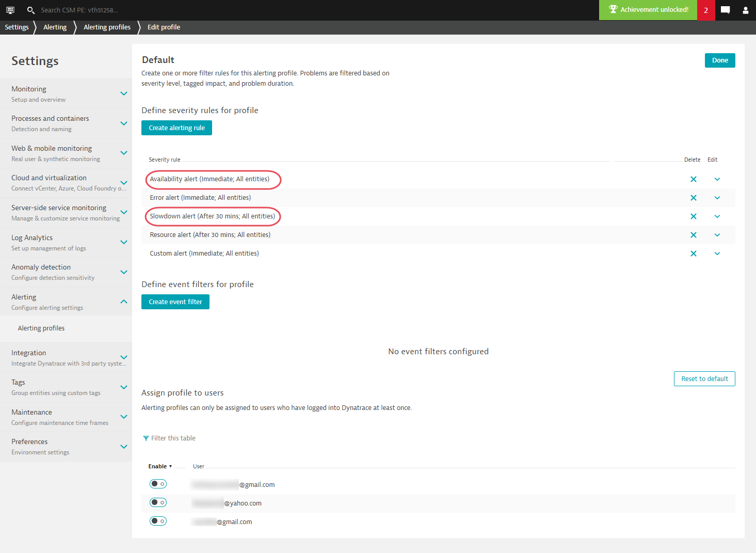Click the yahoo.com user email
The width and height of the screenshot is (756, 553).
coord(227,503)
